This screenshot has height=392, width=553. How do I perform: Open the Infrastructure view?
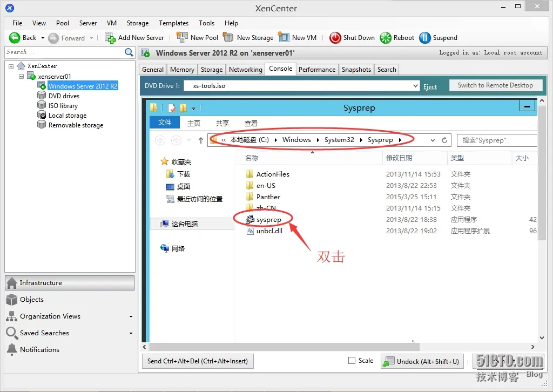(x=70, y=283)
